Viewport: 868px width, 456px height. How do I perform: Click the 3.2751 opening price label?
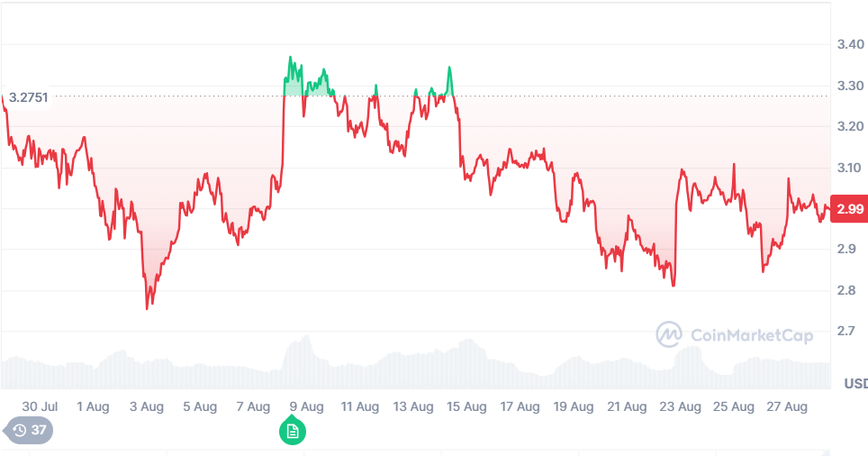pos(28,96)
